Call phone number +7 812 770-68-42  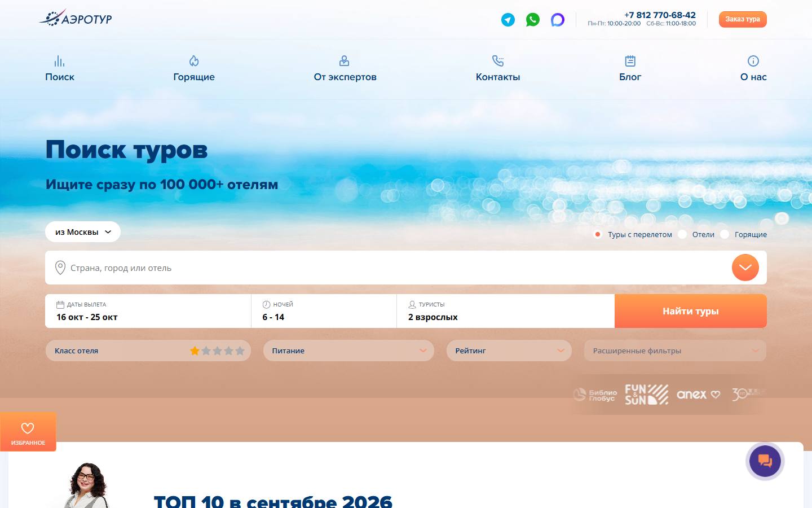[660, 15]
